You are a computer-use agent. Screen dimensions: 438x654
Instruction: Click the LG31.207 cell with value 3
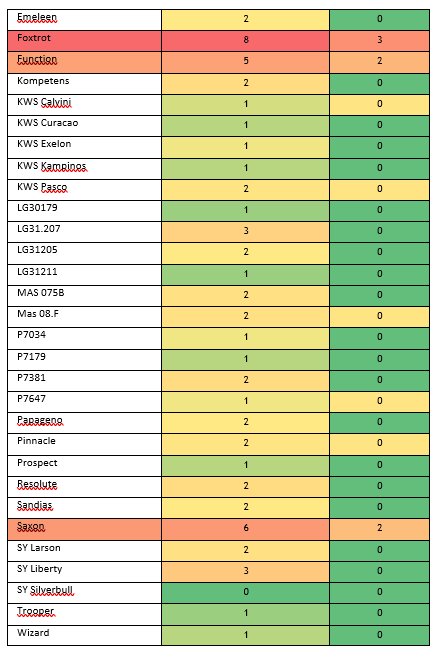[x=245, y=232]
